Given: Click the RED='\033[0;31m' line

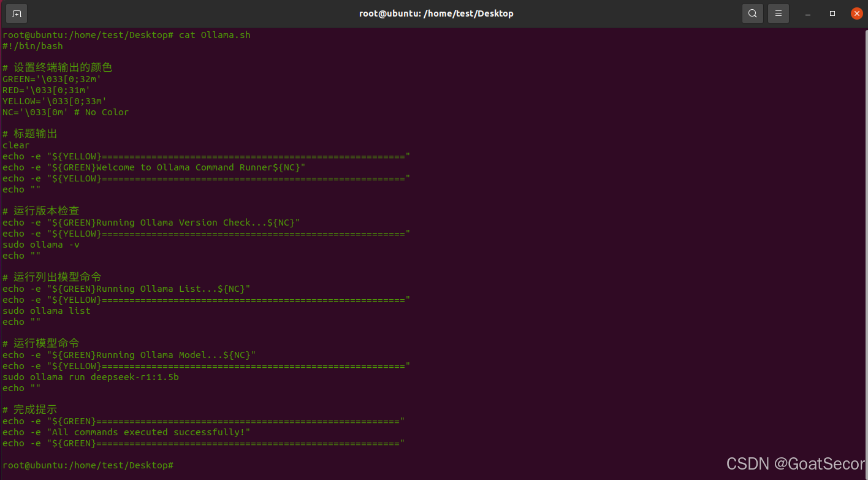Looking at the screenshot, I should pos(46,90).
